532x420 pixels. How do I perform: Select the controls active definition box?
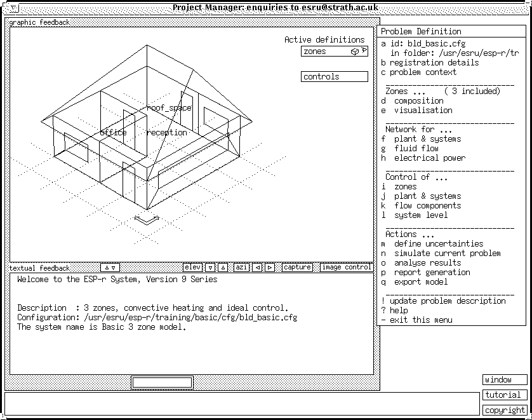pos(335,77)
